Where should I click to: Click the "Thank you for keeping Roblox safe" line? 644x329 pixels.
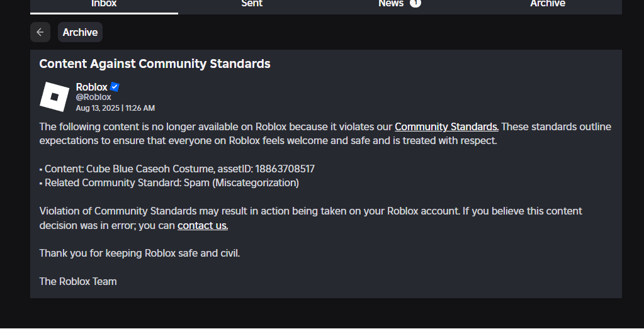pyautogui.click(x=140, y=253)
